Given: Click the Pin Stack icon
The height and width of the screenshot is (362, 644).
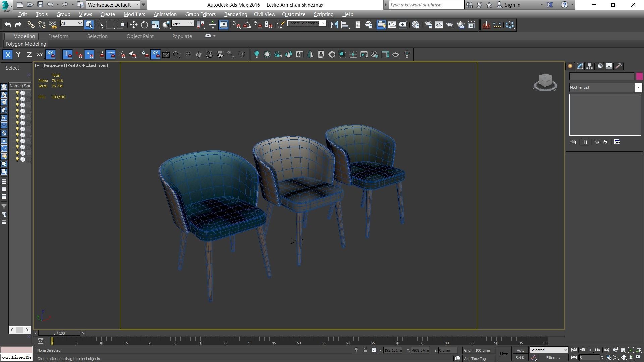Looking at the screenshot, I should tap(573, 142).
